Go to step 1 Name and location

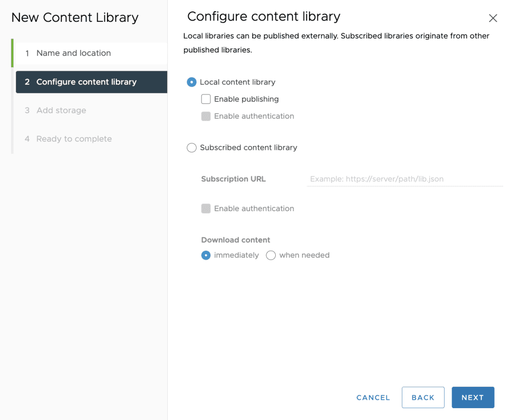click(x=91, y=53)
